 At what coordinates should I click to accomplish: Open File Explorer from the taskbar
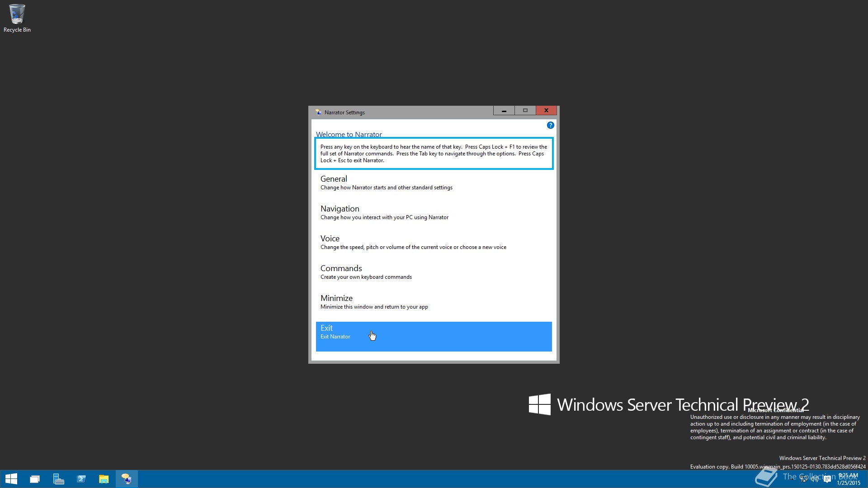click(104, 479)
